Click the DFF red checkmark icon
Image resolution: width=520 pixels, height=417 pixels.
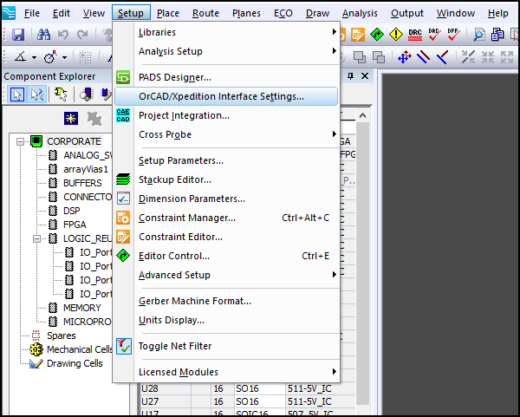[x=453, y=34]
